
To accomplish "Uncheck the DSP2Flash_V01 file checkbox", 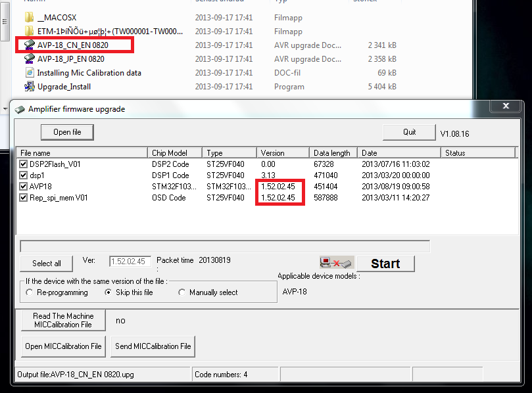I will click(23, 164).
